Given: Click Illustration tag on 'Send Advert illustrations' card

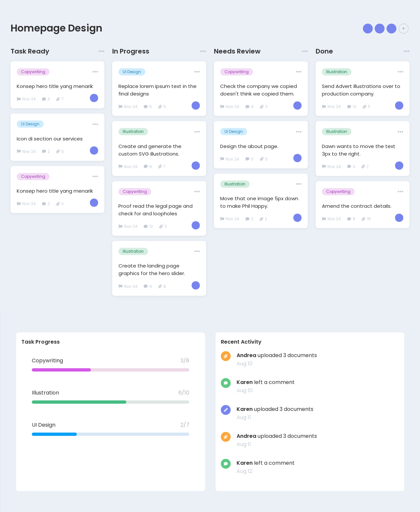Looking at the screenshot, I should 336,72.
